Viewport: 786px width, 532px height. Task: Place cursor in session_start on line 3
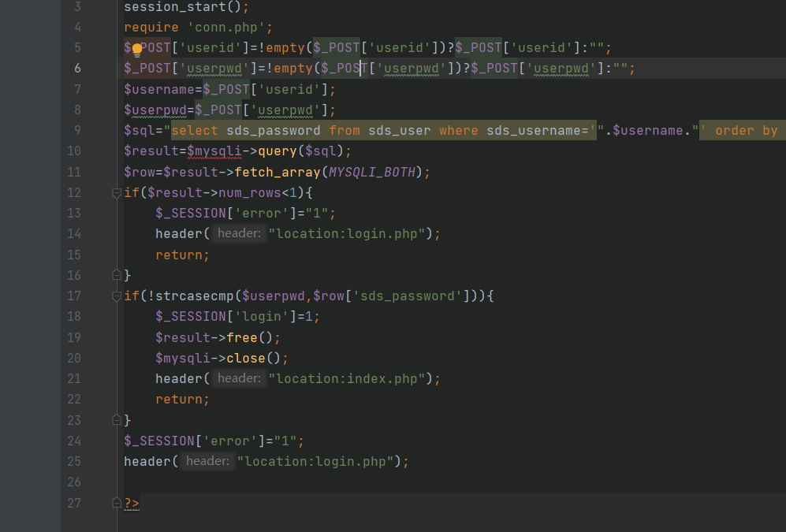click(x=174, y=7)
